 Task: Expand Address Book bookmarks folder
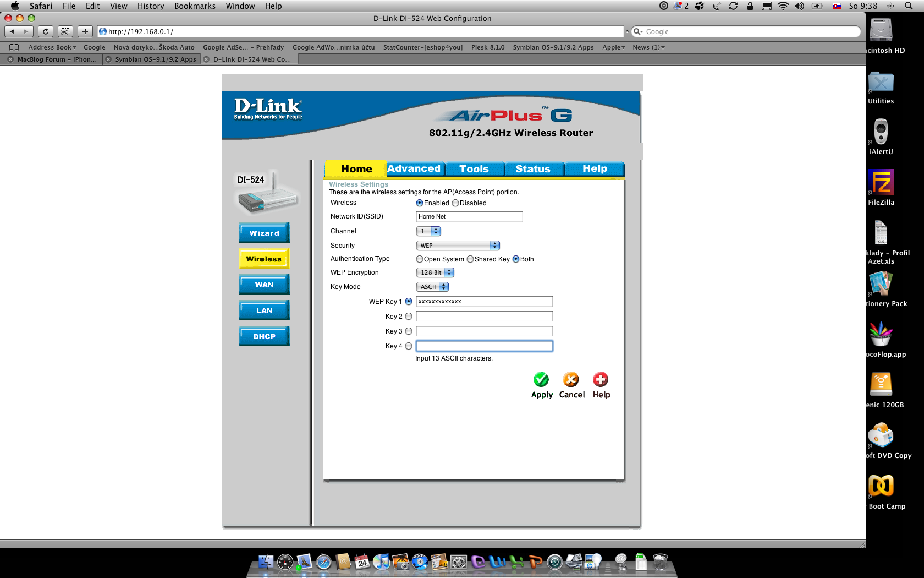pos(52,47)
